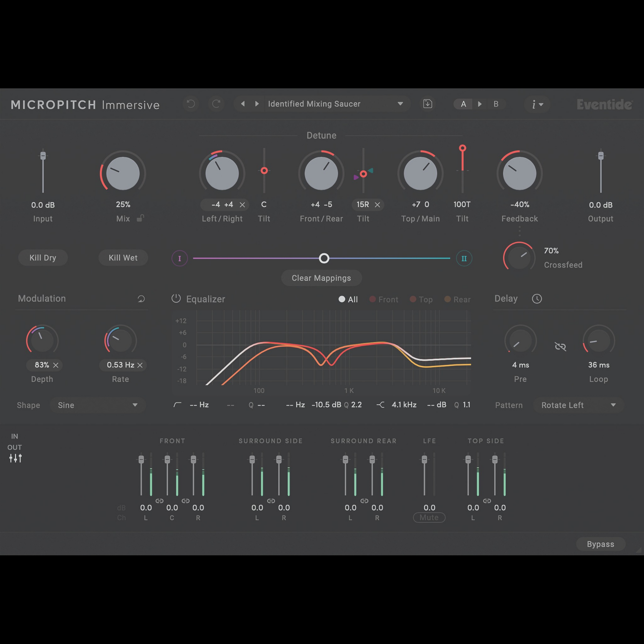The width and height of the screenshot is (644, 644).
Task: Click the Crossfeed knob
Action: pos(519,258)
